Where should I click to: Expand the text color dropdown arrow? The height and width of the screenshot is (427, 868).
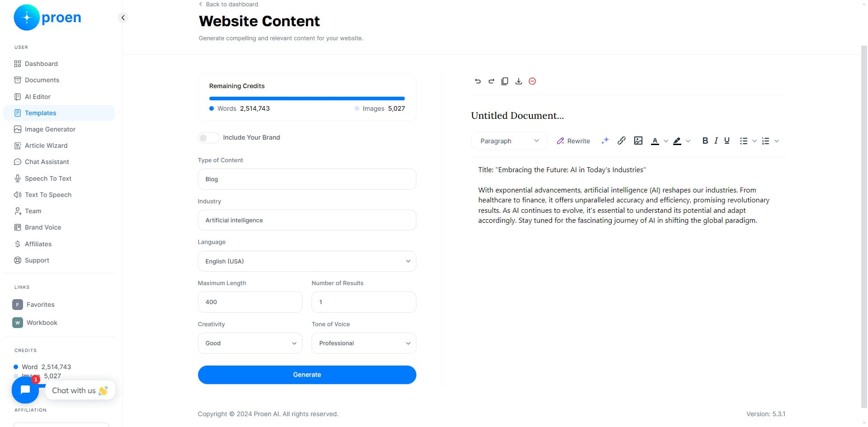coord(665,141)
